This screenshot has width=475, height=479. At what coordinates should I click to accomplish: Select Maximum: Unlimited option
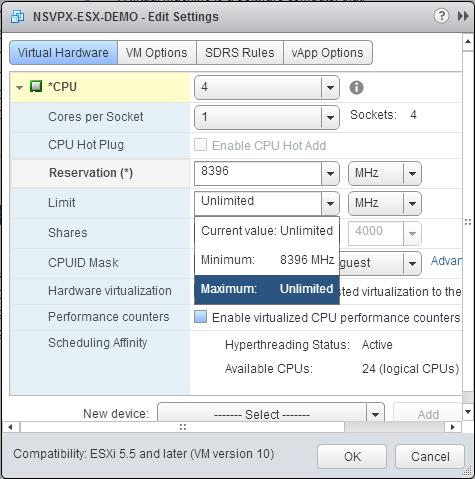(267, 289)
